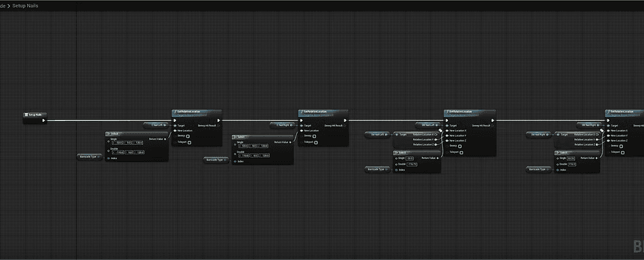Check Teleport on SM Nail Left's SetRelativeLocation node
644x260 pixels.
coord(461,152)
